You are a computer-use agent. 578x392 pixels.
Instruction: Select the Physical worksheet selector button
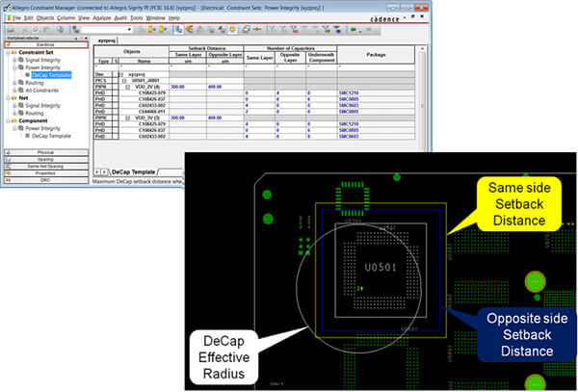(x=46, y=152)
